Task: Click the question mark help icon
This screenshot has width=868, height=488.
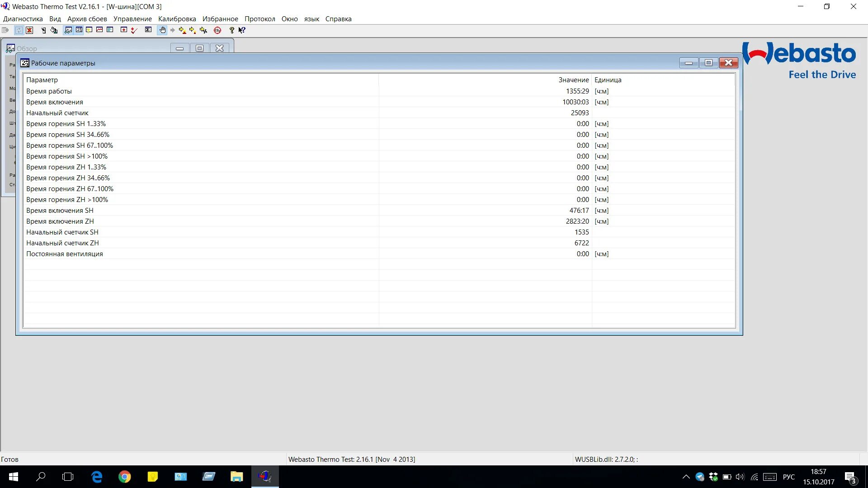Action: [x=231, y=30]
